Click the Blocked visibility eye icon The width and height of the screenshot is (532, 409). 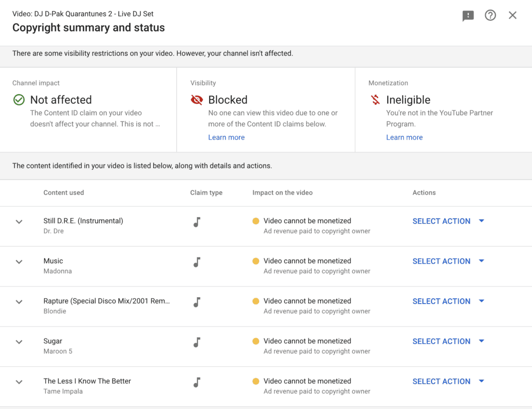(197, 100)
